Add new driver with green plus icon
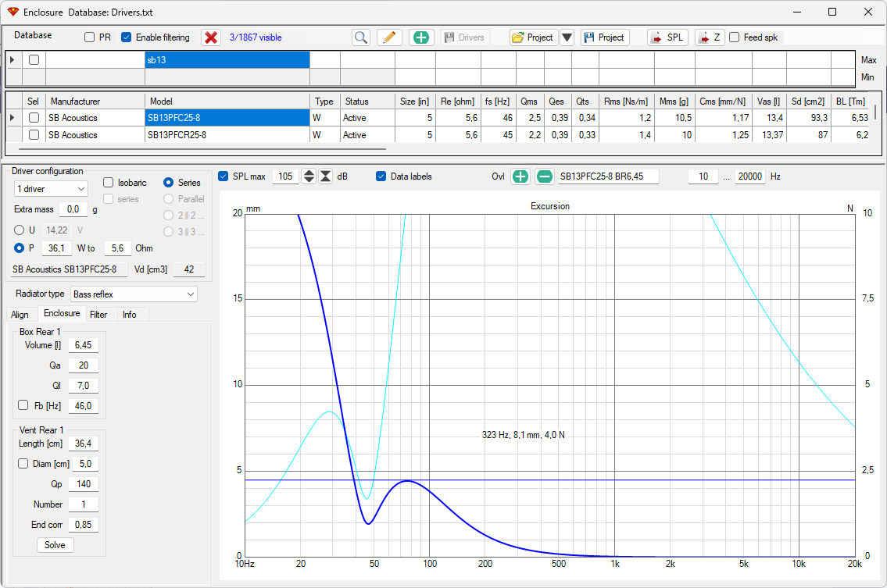Screen dimensions: 887x588 pyautogui.click(x=421, y=37)
